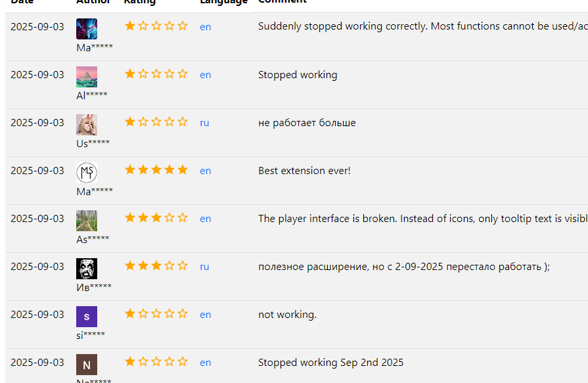Select the 'Stopped working' comment text
Image resolution: width=588 pixels, height=383 pixels.
coord(298,75)
